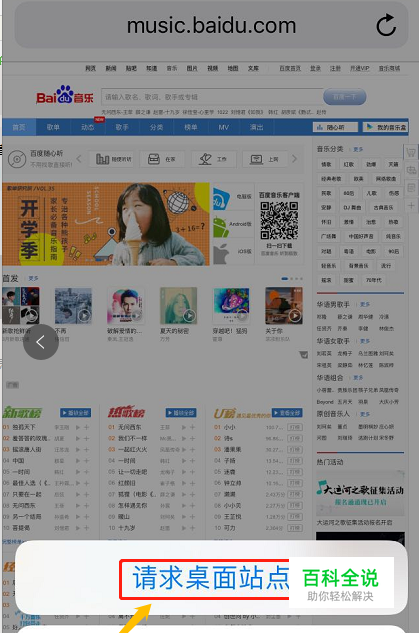Tap the music.baidu.com address bar
The image size is (419, 633).
tap(211, 25)
